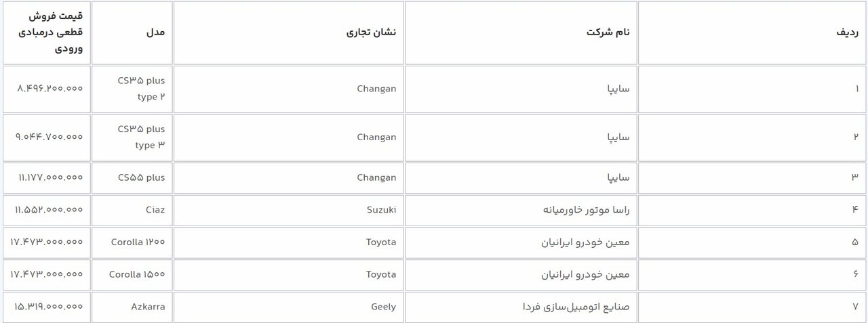Image resolution: width=868 pixels, height=323 pixels.
Task: Select the Toyota brand cell for Corolla 1500
Action: pyautogui.click(x=380, y=274)
